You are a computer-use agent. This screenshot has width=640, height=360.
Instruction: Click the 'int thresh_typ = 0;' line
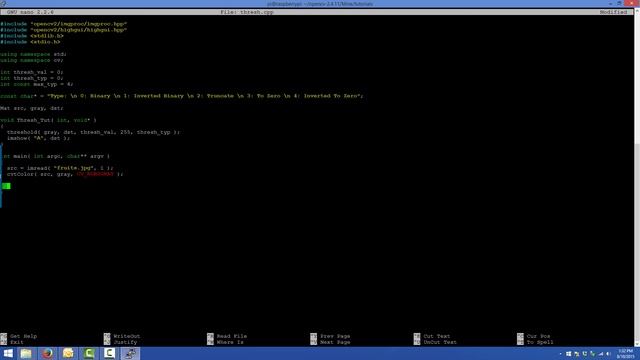32,78
